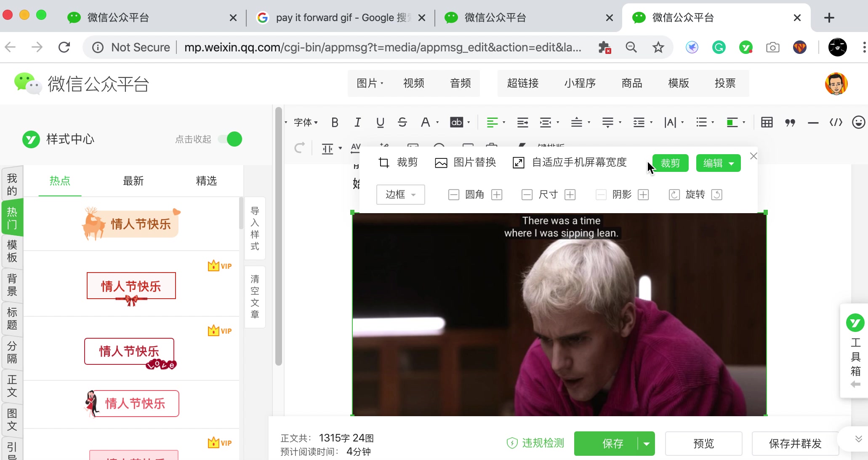The image size is (868, 460).
Task: Open the 标题 sidebar category
Action: pos(12,318)
